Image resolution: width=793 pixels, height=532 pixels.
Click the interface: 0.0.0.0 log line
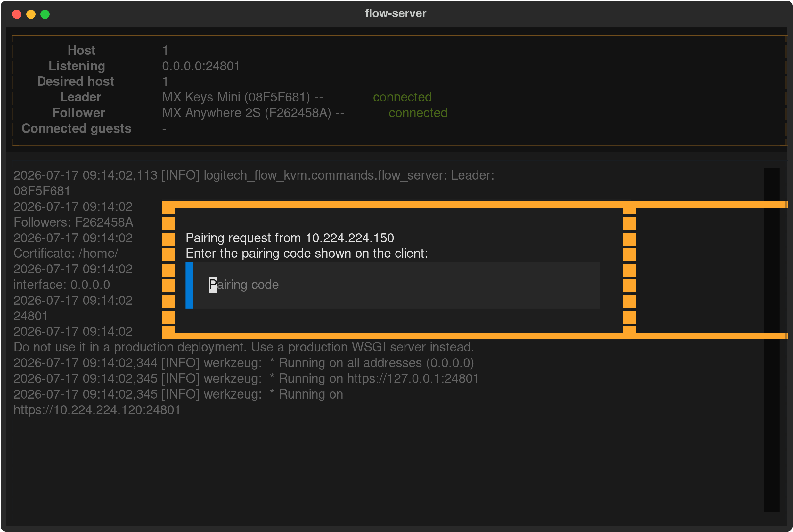62,285
